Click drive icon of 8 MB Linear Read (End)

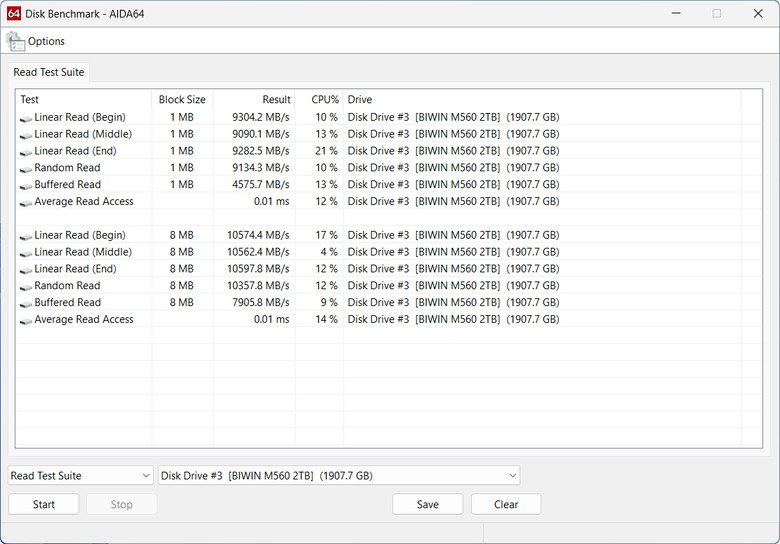tap(26, 271)
